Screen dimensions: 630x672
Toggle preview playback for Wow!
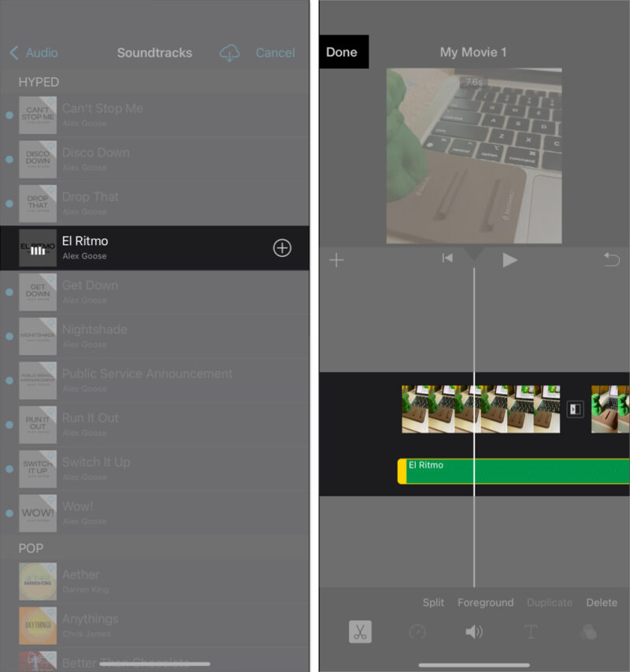[8, 513]
